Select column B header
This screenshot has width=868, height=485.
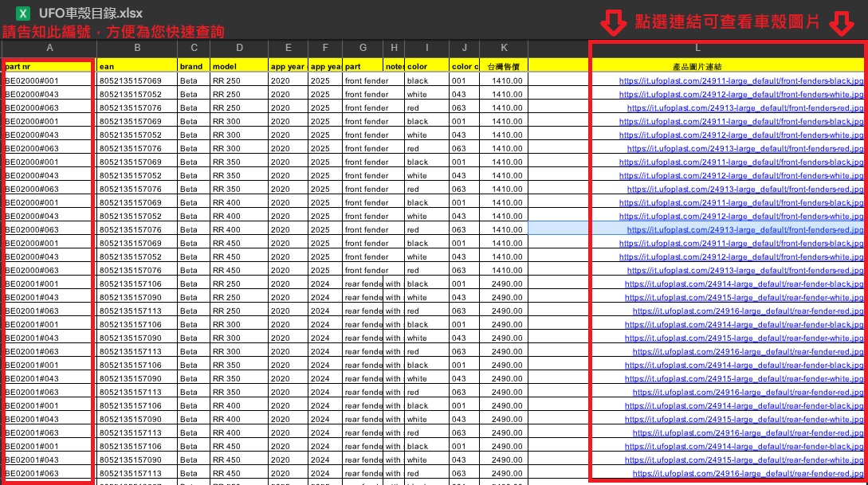tap(137, 48)
